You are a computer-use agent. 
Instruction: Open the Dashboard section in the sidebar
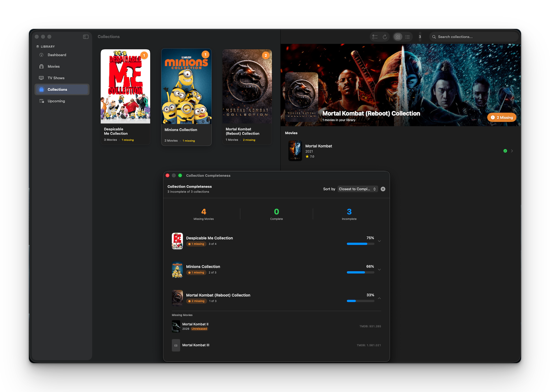click(57, 55)
